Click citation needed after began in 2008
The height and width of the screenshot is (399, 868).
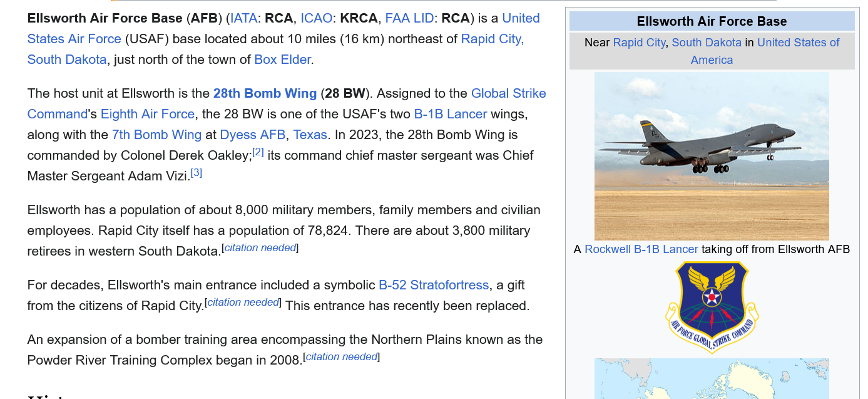[x=342, y=357]
